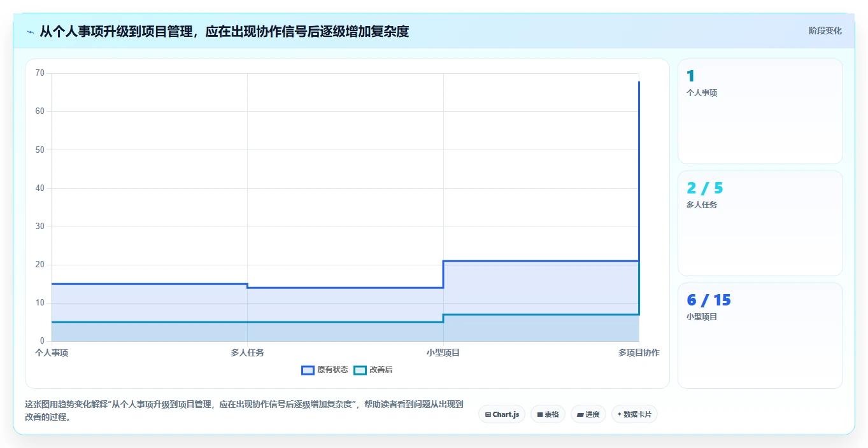This screenshot has height=448, width=868.
Task: Click the 小型项目 x-axis label
Action: click(x=443, y=353)
